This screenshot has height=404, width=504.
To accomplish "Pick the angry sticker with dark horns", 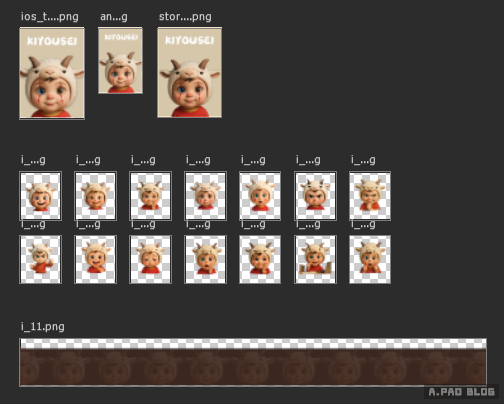I will 315,196.
